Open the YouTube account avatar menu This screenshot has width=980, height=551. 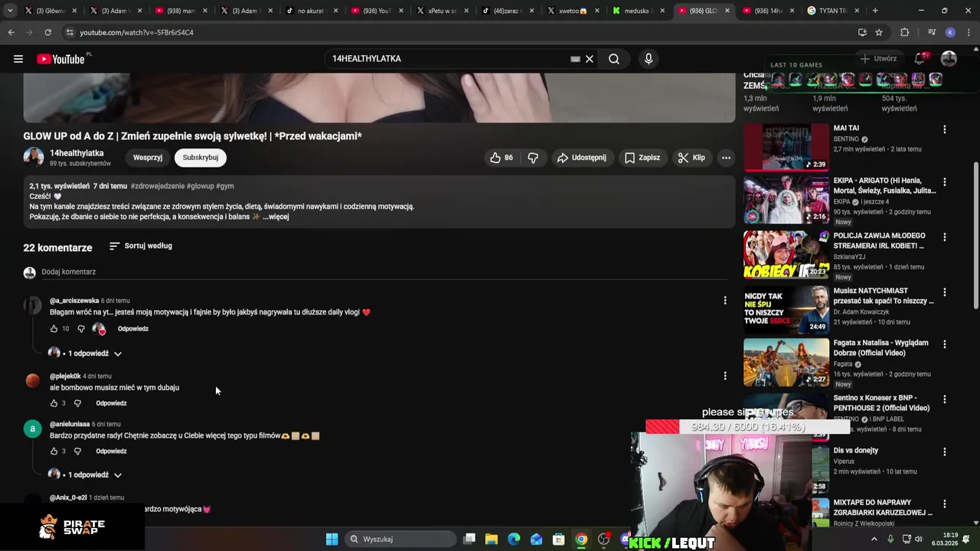pyautogui.click(x=949, y=59)
